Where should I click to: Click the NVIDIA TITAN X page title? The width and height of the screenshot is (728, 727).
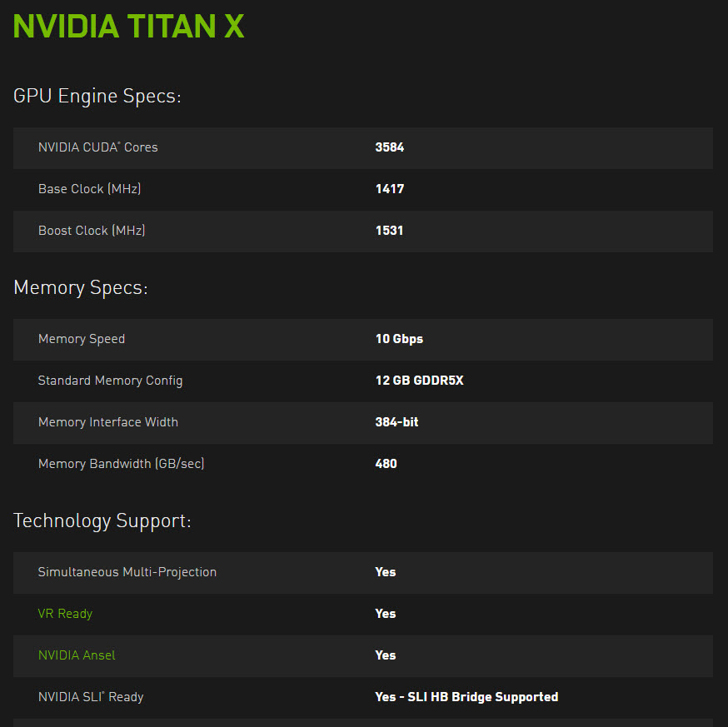129,27
